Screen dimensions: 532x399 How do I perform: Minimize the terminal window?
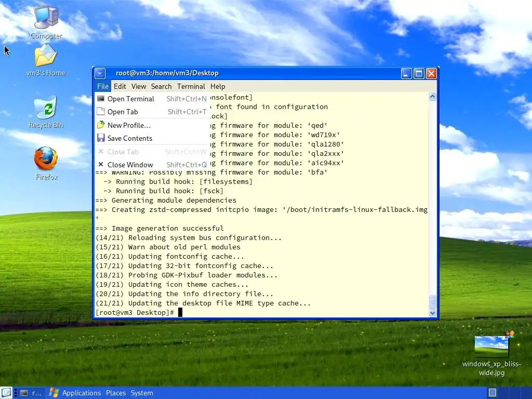coord(406,73)
